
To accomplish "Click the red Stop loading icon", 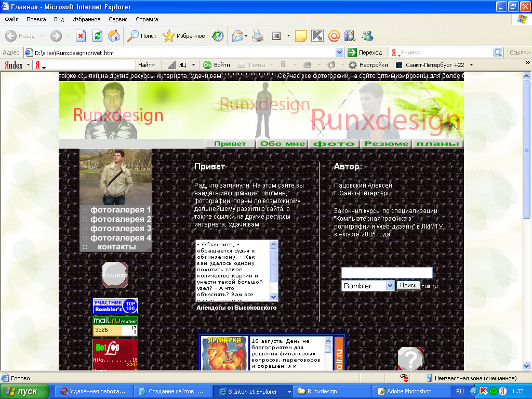I will coord(81,36).
